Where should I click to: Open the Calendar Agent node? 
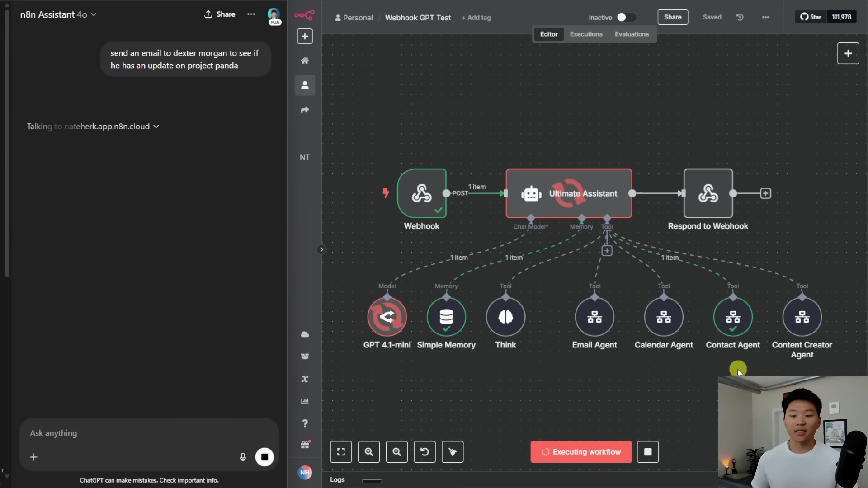663,317
